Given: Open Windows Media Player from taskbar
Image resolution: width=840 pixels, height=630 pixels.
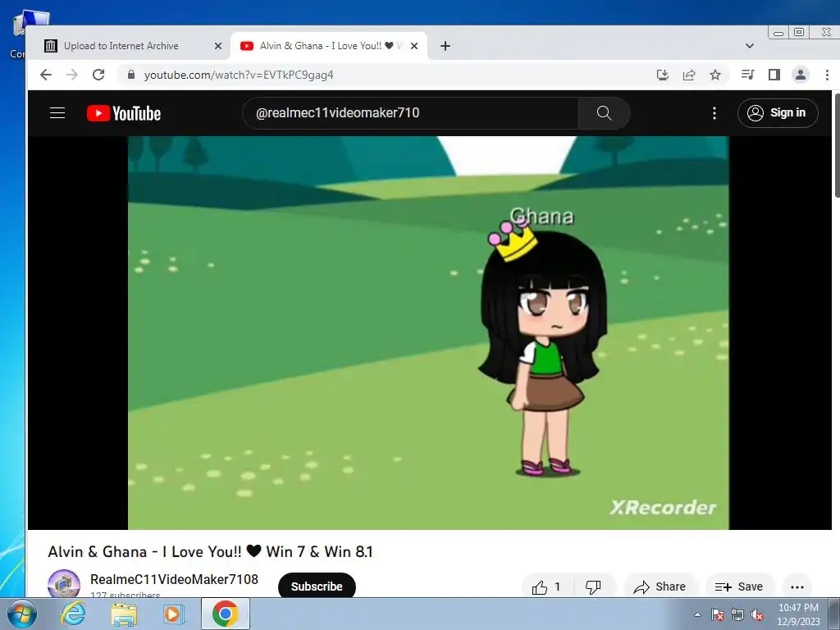Looking at the screenshot, I should coord(173,614).
